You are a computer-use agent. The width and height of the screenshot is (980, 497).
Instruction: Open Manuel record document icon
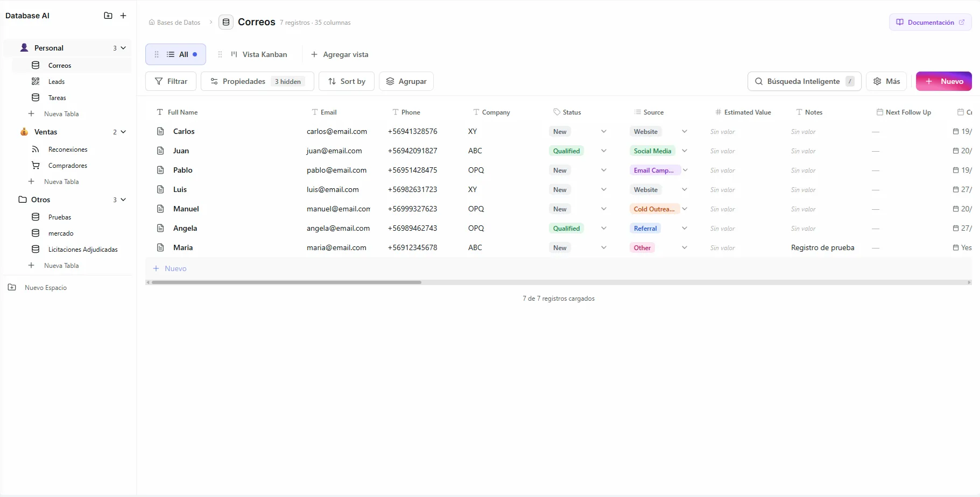click(x=160, y=209)
